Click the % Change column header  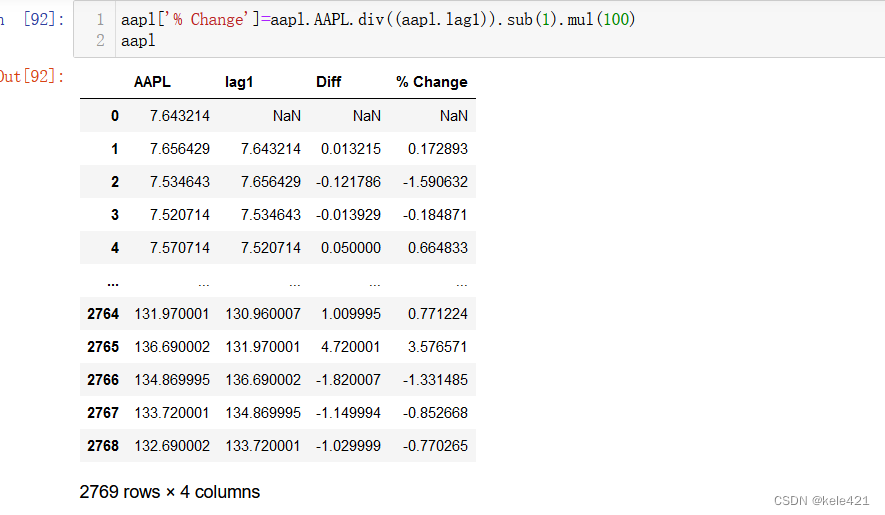(x=432, y=82)
